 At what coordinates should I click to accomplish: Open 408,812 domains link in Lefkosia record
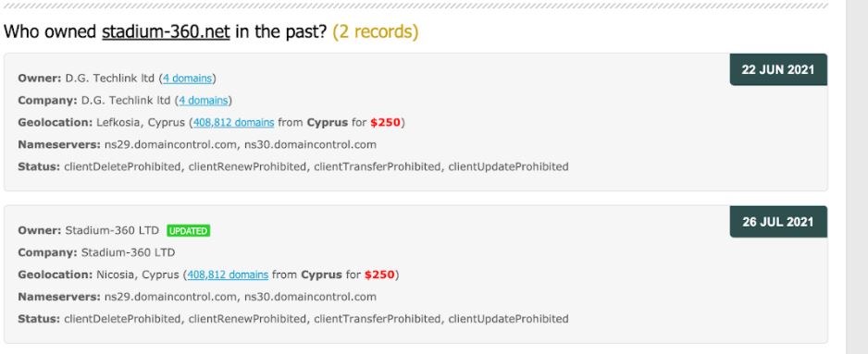[233, 123]
